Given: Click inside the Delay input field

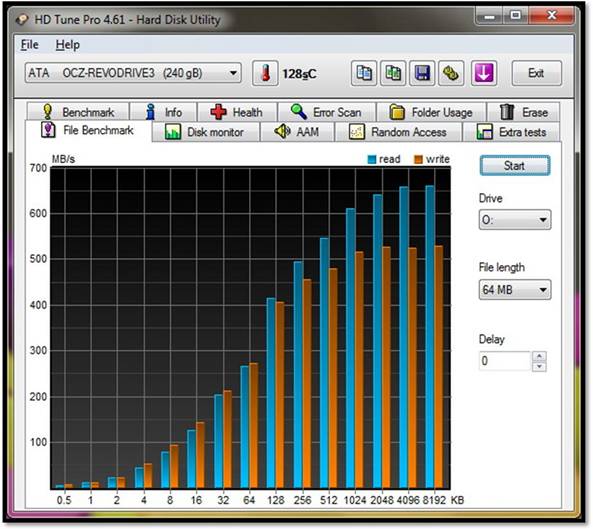Looking at the screenshot, I should 505,361.
